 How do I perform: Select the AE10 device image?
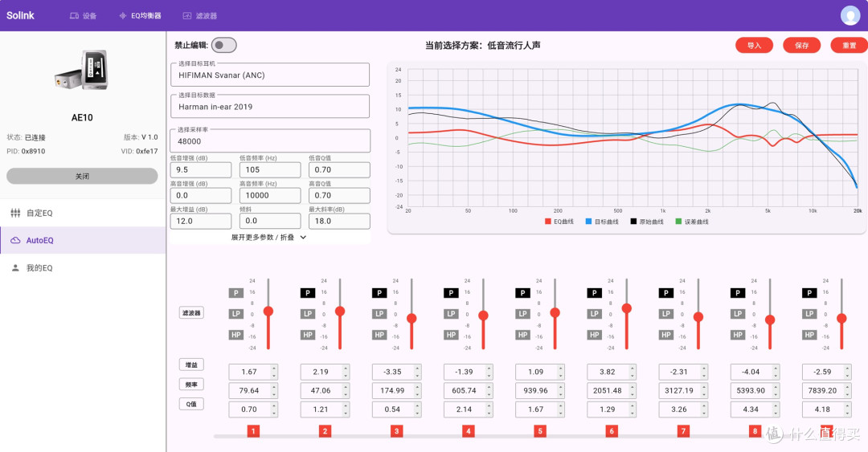tap(83, 71)
